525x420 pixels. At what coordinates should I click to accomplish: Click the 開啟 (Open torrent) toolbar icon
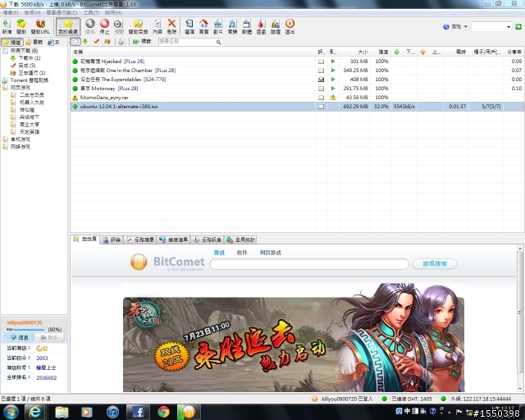pos(21,26)
